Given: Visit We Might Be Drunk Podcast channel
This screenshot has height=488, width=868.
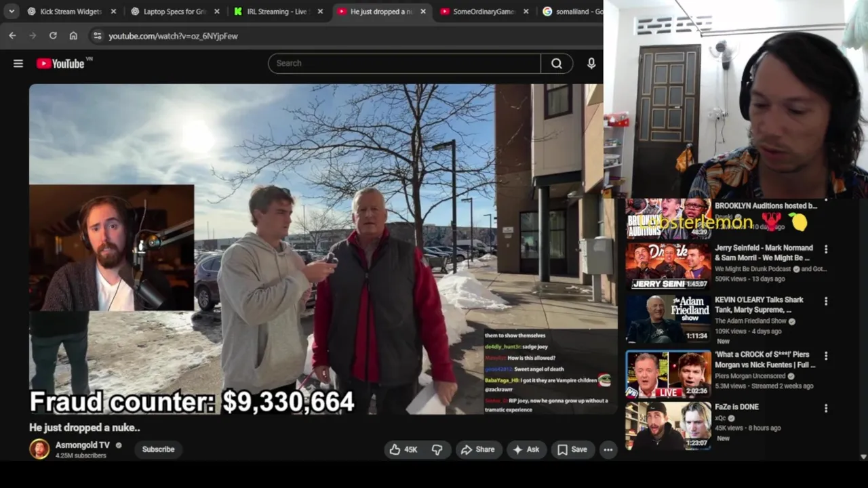Looking at the screenshot, I should pyautogui.click(x=753, y=269).
